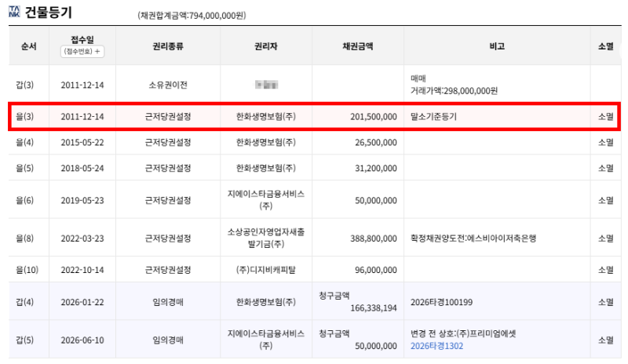
Task: Click 소멸 status in the 갑(5) row
Action: click(x=605, y=340)
